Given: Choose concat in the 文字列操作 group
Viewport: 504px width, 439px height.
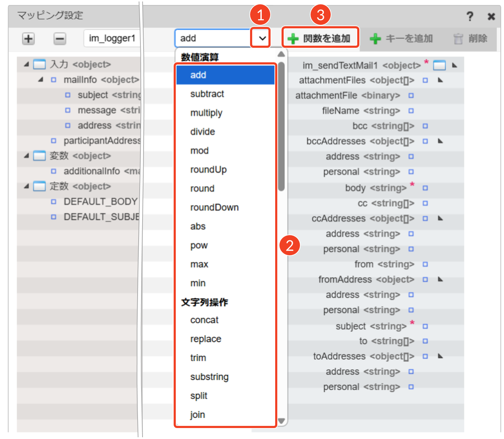Looking at the screenshot, I should coord(204,320).
